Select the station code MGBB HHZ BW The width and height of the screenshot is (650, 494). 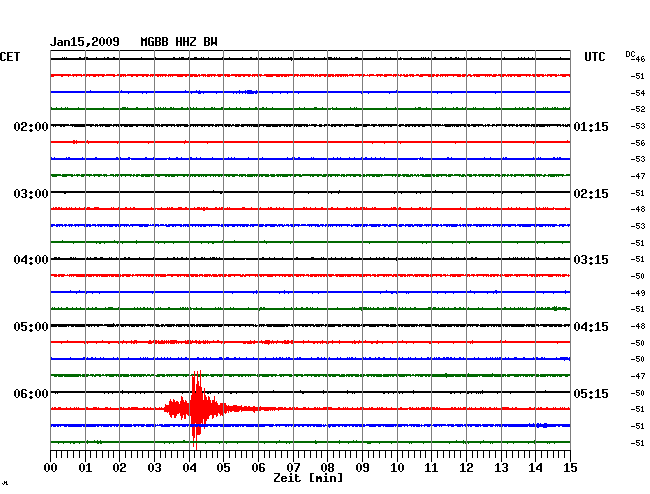pos(179,42)
